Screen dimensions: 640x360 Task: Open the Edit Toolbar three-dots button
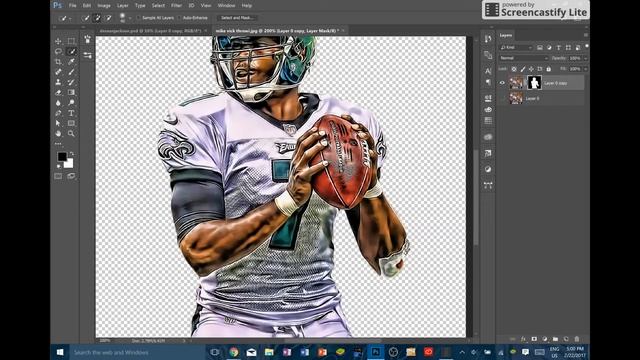pyautogui.click(x=58, y=144)
